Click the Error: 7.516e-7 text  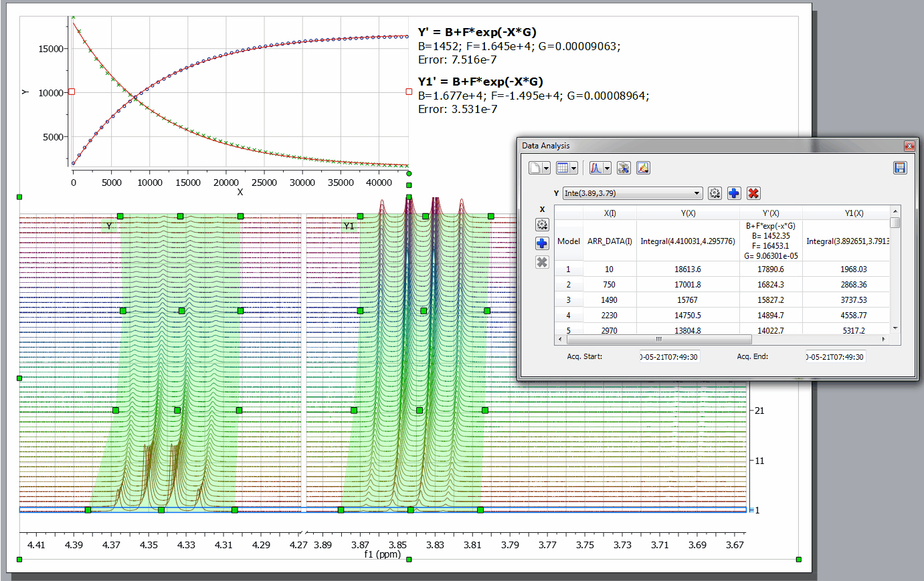pos(458,60)
